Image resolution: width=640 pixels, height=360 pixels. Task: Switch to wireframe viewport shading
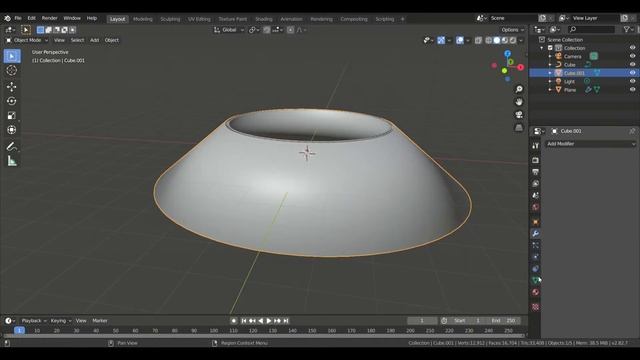point(489,40)
